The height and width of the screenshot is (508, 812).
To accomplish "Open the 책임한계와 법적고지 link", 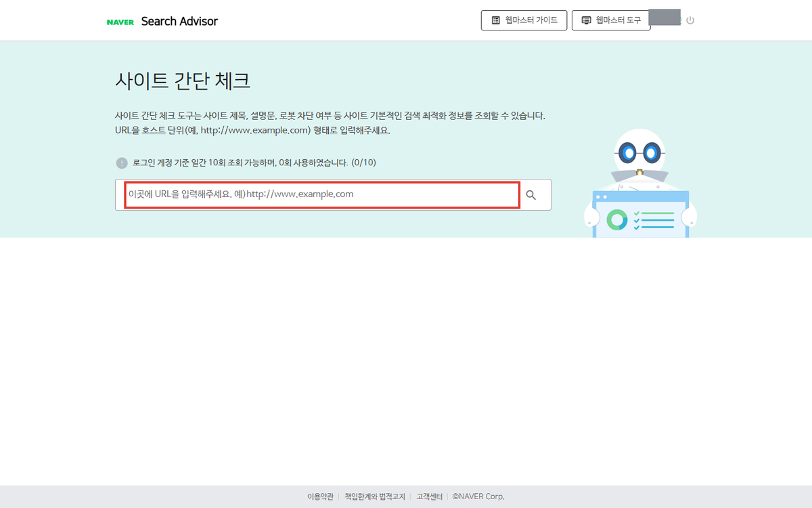I will pos(375,496).
